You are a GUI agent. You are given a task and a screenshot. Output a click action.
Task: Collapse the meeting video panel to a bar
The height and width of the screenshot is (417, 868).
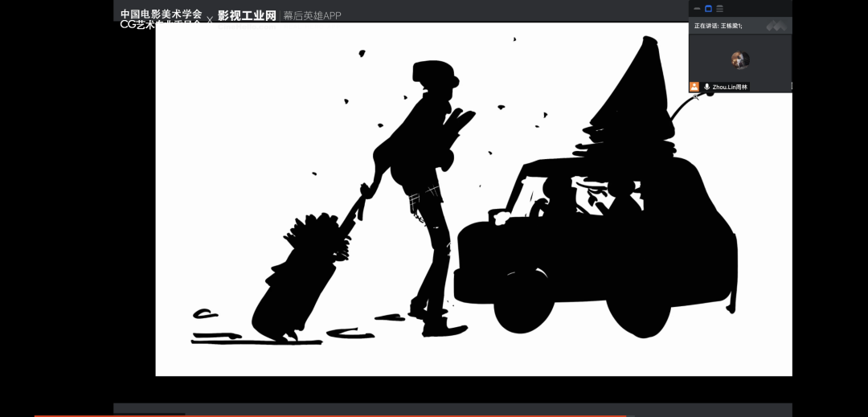pos(697,8)
